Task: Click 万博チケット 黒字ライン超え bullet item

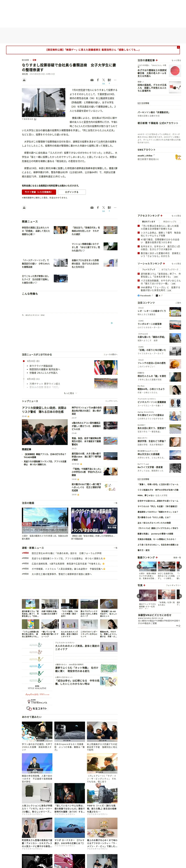Action: [45, 384]
